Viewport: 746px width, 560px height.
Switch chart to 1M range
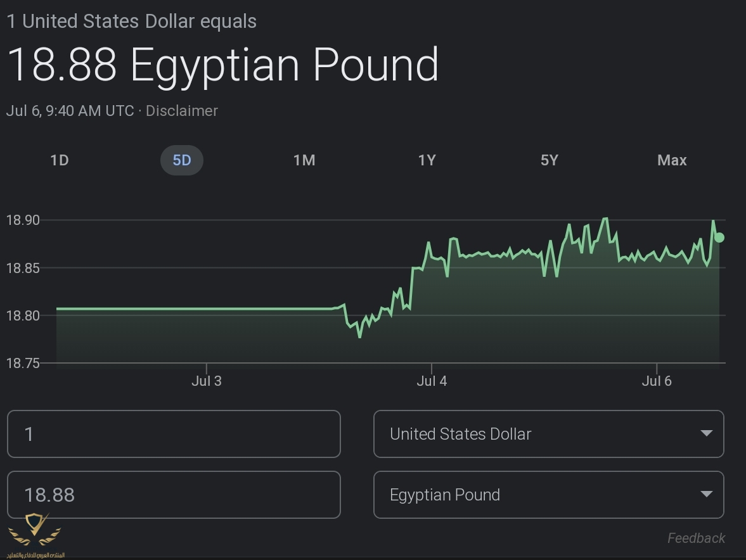[x=304, y=160]
